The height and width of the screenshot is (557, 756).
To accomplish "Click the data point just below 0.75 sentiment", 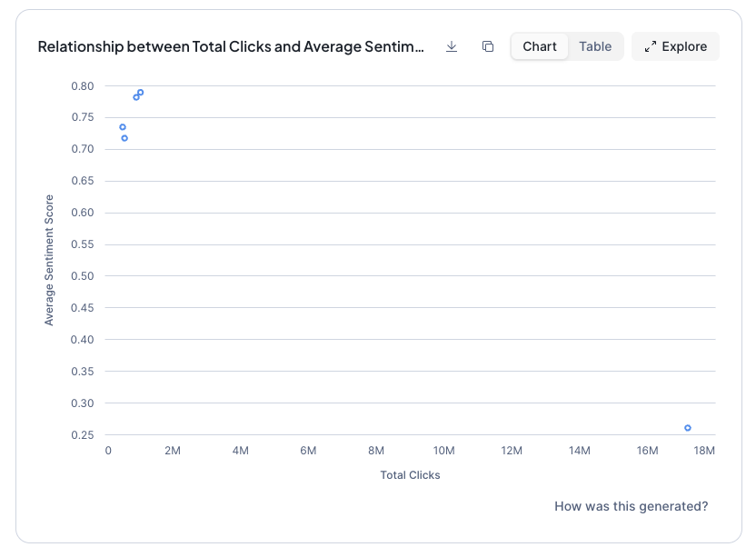I will coord(123,127).
